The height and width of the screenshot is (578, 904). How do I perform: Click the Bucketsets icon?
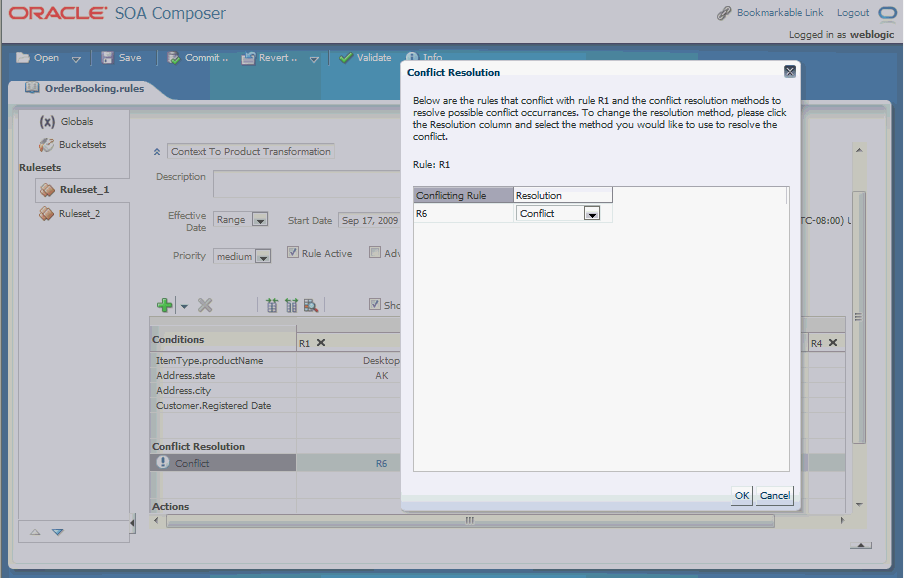coord(46,145)
